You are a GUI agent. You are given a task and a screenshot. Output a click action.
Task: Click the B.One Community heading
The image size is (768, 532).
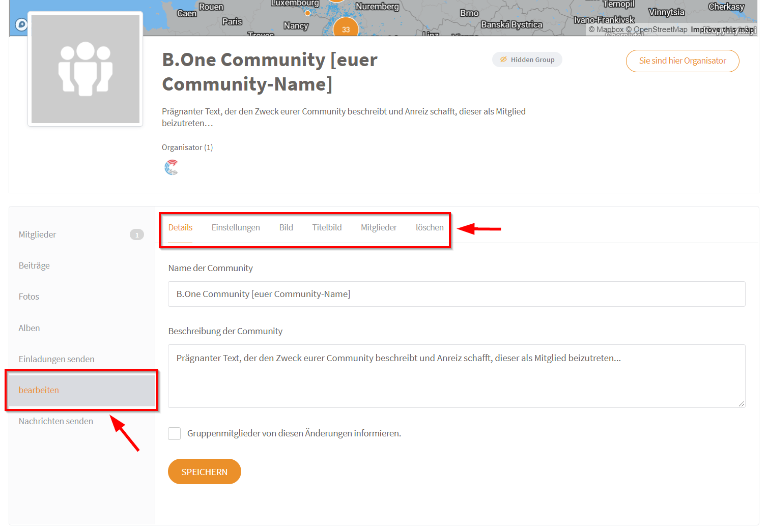click(270, 72)
